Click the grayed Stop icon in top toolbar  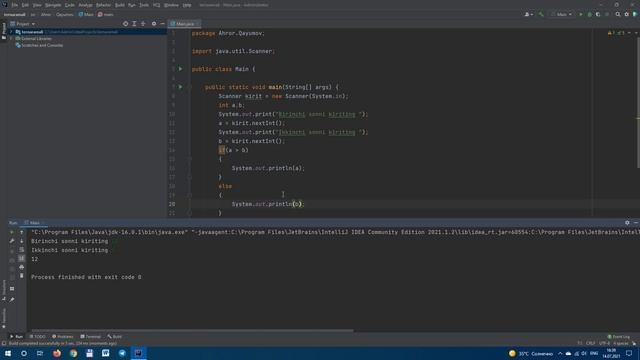607,14
